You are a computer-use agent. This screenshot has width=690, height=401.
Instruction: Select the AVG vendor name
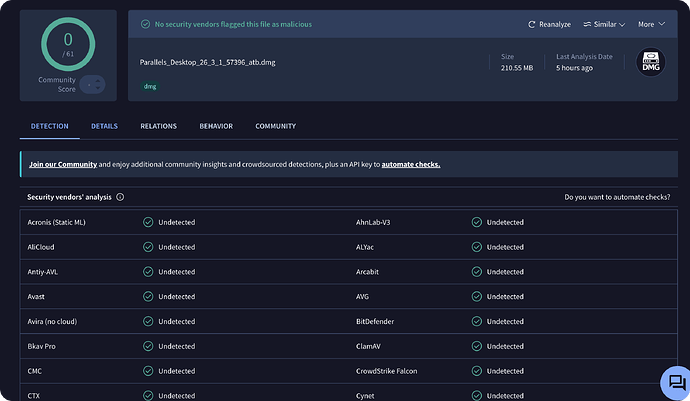coord(362,297)
